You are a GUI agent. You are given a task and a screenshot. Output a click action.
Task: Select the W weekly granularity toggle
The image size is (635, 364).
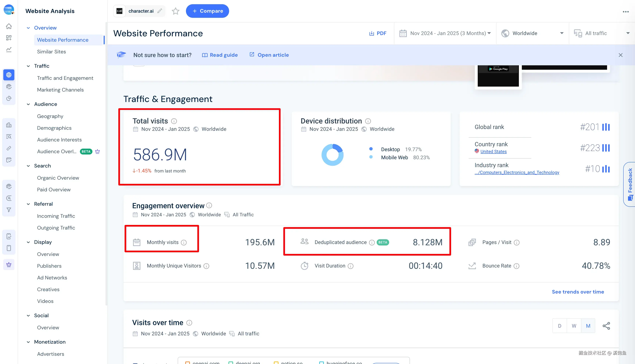(574, 326)
